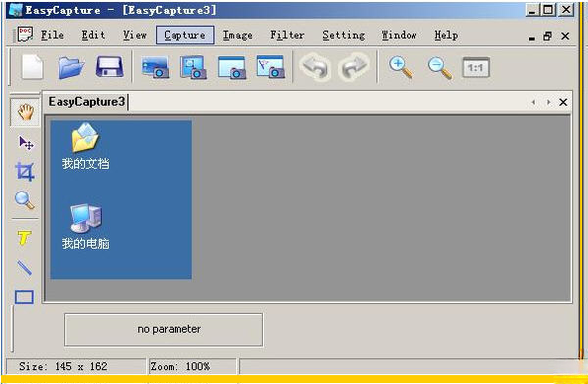Image resolution: width=588 pixels, height=384 pixels.
Task: Click the Redo arrow icon
Action: pyautogui.click(x=353, y=67)
